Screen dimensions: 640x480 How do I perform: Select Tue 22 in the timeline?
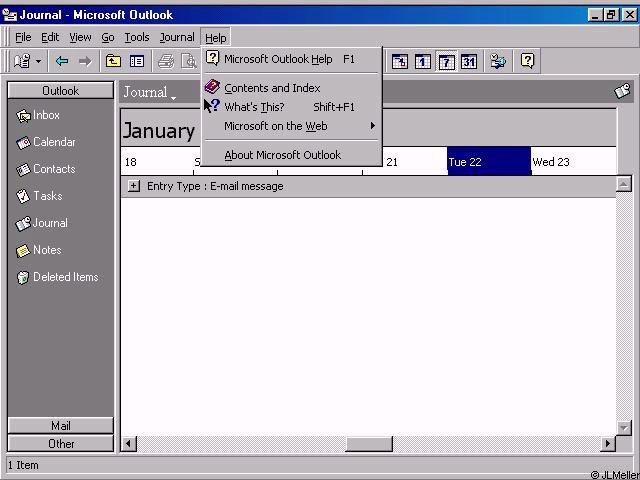coord(489,162)
